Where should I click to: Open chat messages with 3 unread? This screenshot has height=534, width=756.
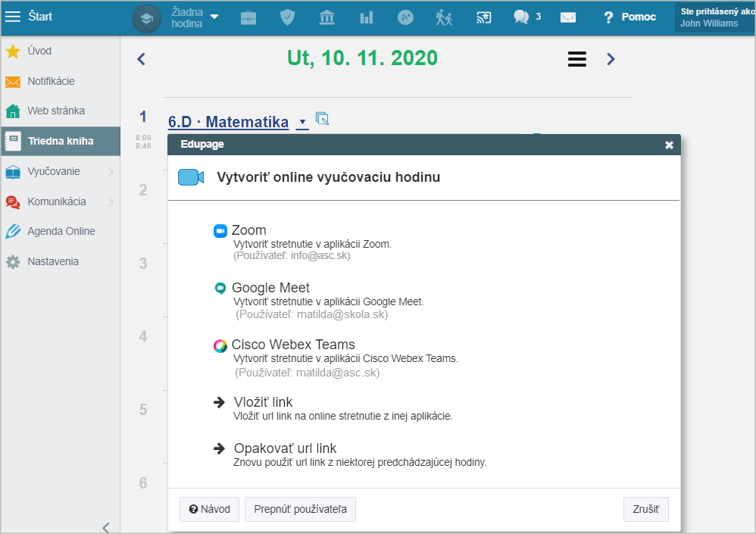[527, 17]
